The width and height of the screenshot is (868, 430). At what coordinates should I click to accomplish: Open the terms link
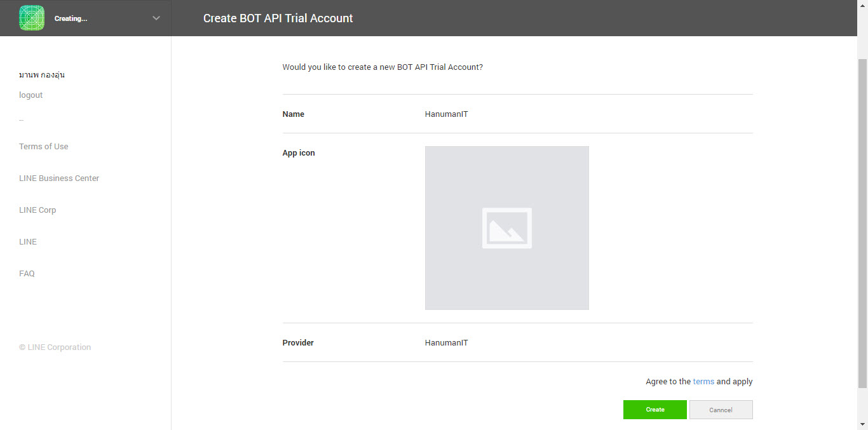(x=703, y=382)
